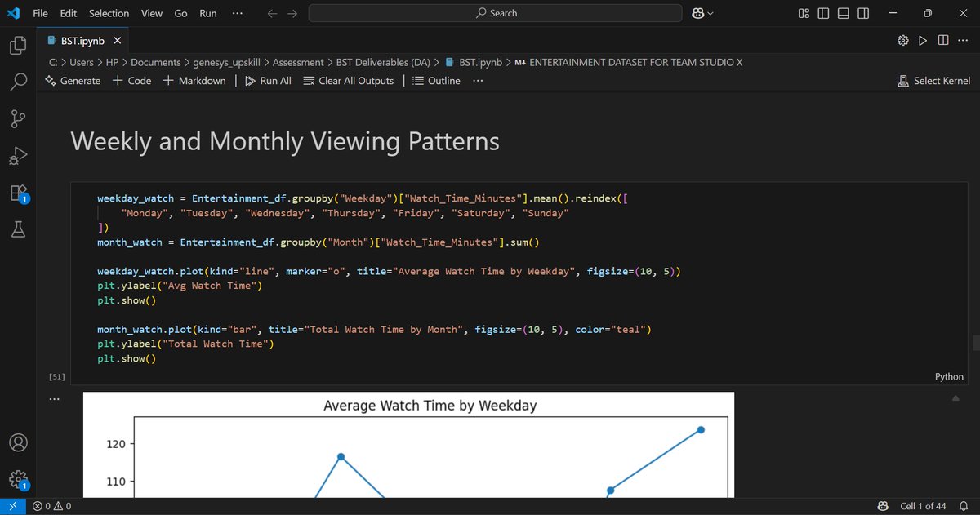This screenshot has height=515, width=980.
Task: Open the Customize Layout icon
Action: click(x=804, y=13)
